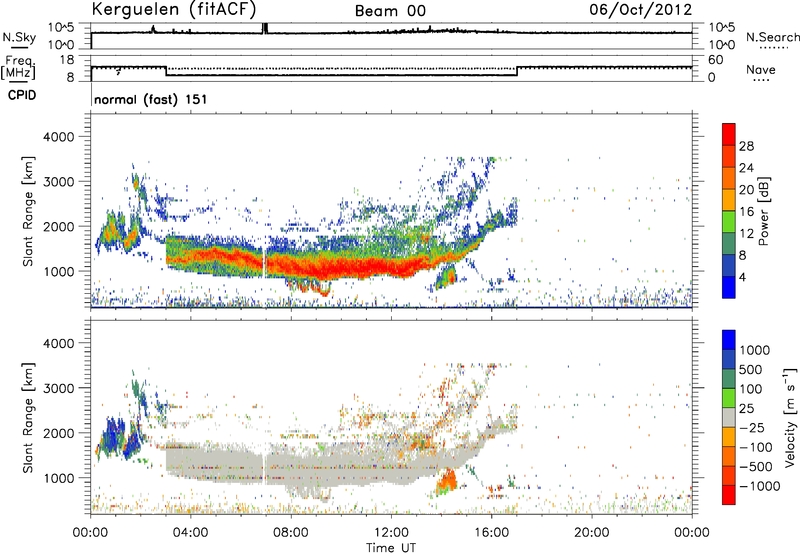The height and width of the screenshot is (554, 800).
Task: Click the noise spike near 07:00 in sky-noise plot
Action: (264, 29)
